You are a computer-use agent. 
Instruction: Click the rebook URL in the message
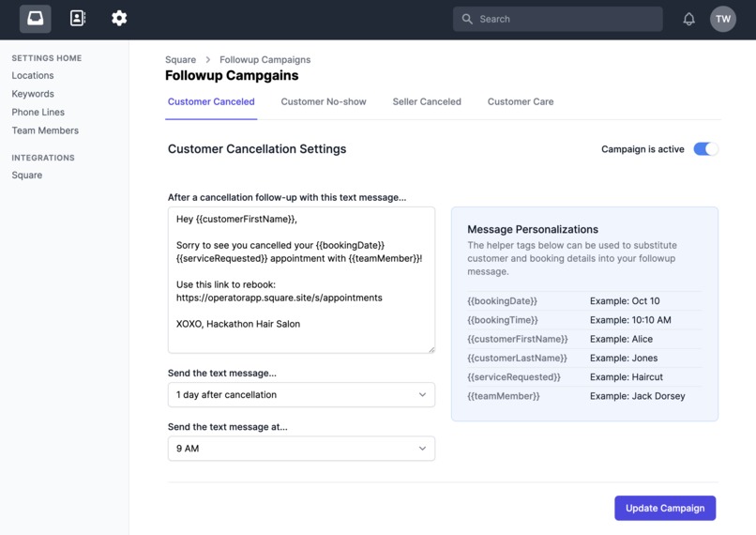pyautogui.click(x=280, y=298)
